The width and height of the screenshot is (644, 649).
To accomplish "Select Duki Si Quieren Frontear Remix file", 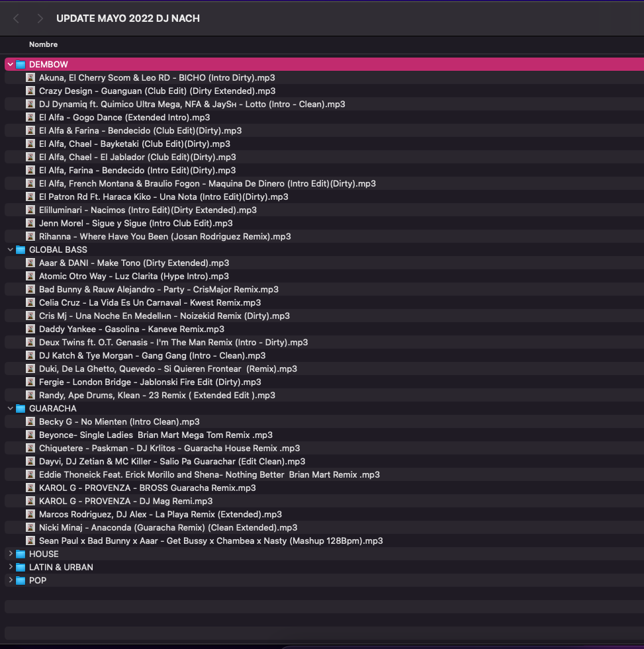I will (x=168, y=369).
